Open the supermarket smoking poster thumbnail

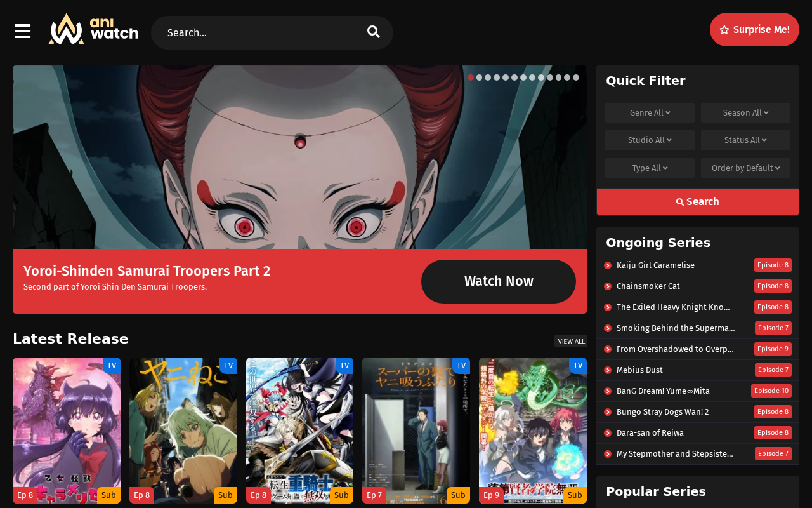pos(416,431)
